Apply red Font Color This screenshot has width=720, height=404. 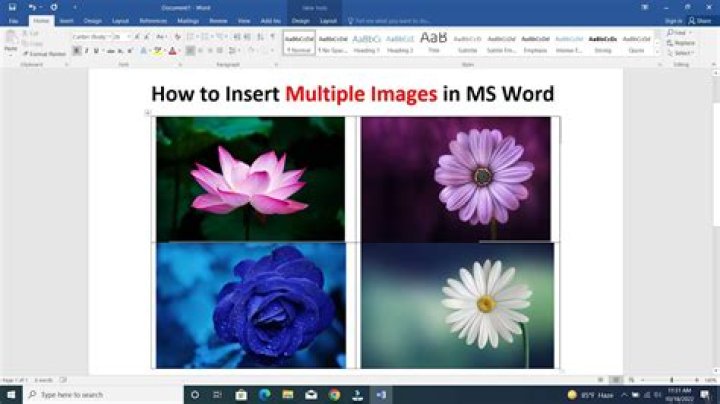pyautogui.click(x=173, y=50)
